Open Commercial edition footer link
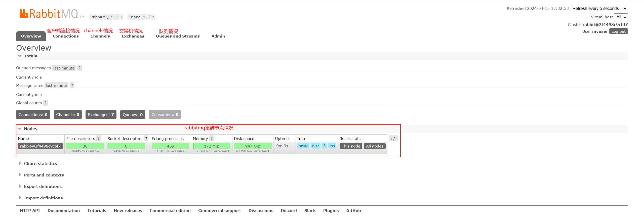This screenshot has width=644, height=219. (170, 211)
